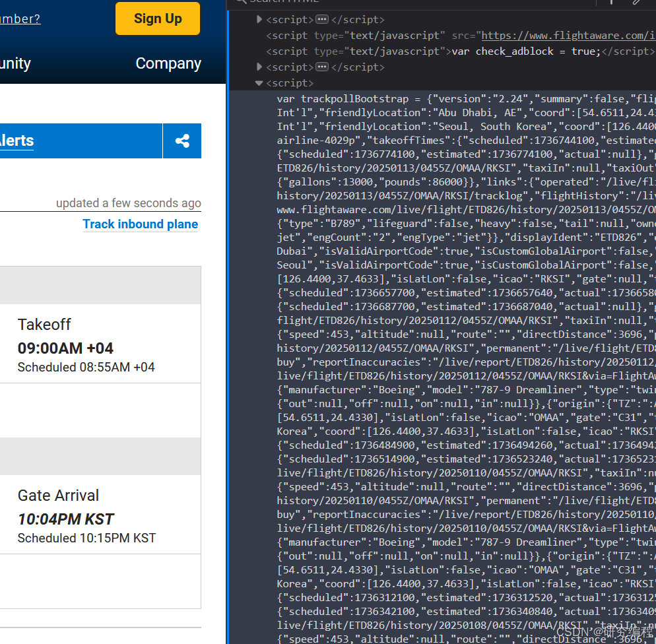Click the line 'live/flight/ETD826/history/20250108/0455Z/OMAA/RKSI'
The height and width of the screenshot is (644, 656).
click(x=466, y=625)
